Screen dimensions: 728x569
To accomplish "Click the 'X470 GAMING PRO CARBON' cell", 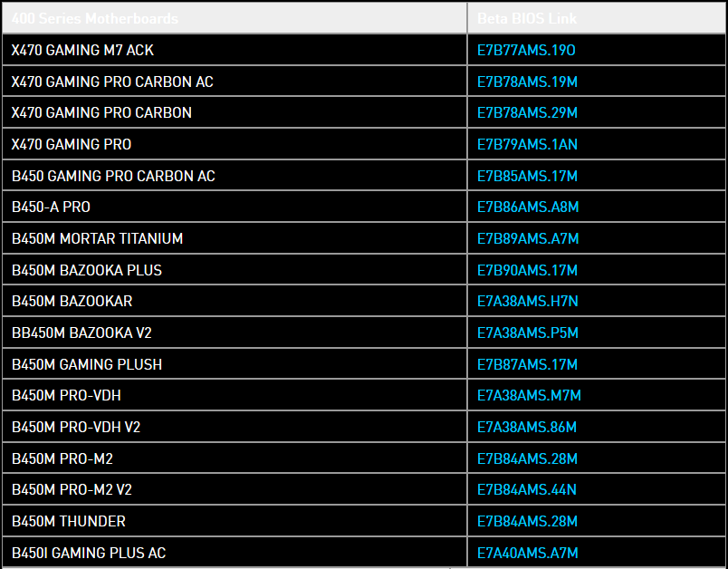I will coord(235,112).
